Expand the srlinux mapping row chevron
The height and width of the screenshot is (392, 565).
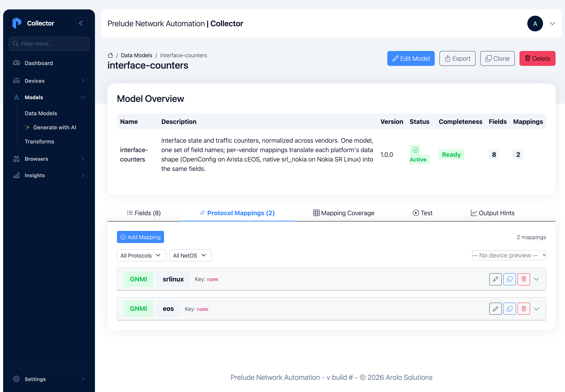pos(537,279)
